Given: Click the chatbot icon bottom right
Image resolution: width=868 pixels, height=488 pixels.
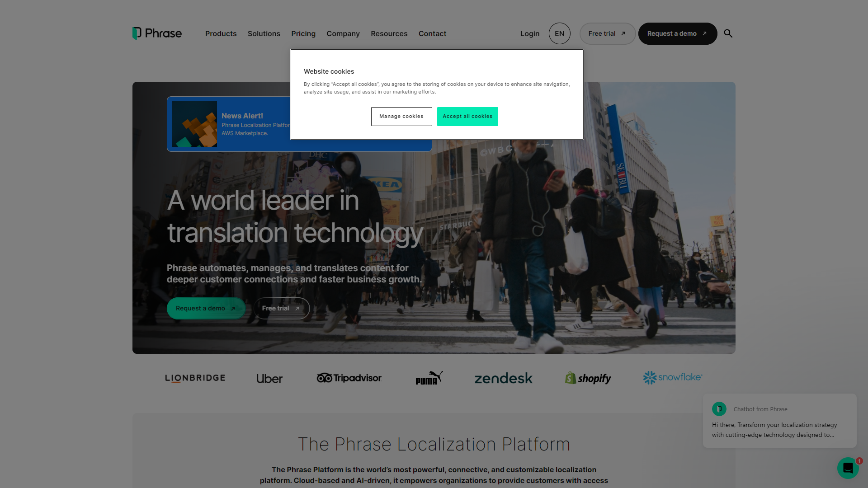Looking at the screenshot, I should [847, 468].
